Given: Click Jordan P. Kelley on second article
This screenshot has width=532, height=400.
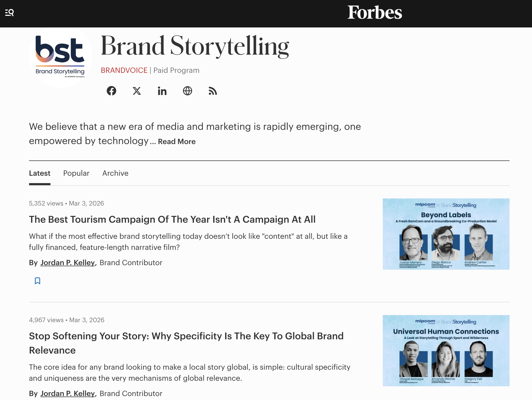Looking at the screenshot, I should [68, 394].
